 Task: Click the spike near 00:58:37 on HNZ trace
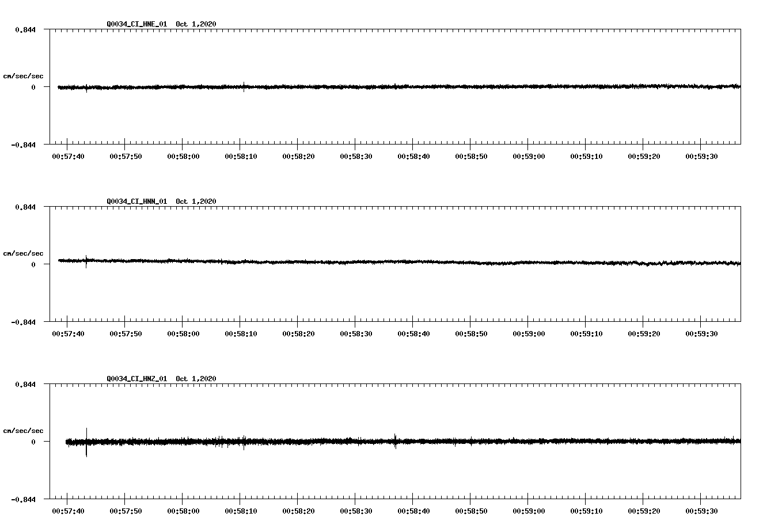(x=396, y=442)
